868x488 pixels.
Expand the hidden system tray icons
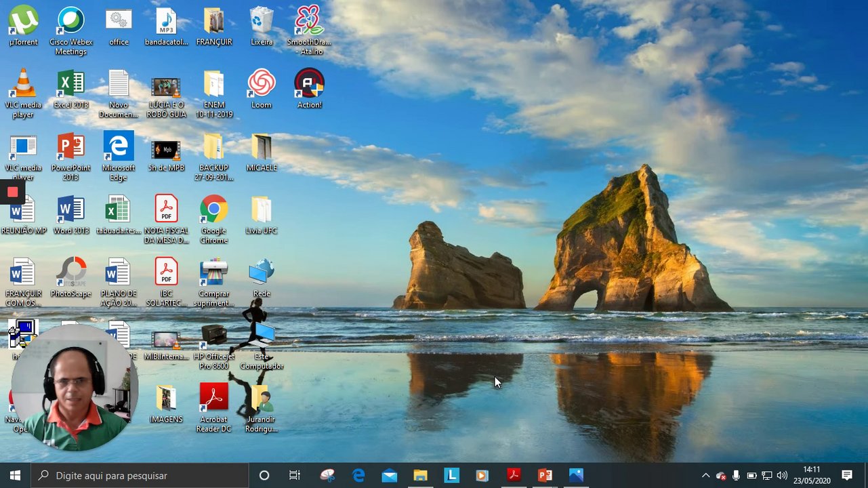click(x=705, y=476)
